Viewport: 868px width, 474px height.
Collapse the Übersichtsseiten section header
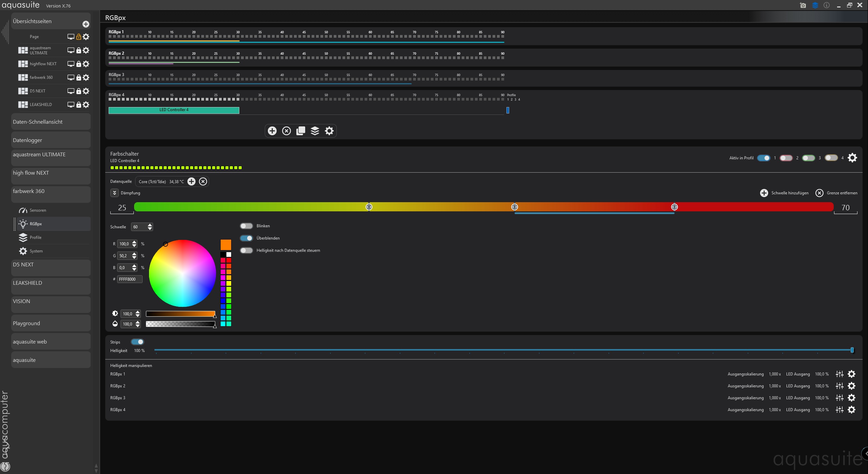click(32, 21)
